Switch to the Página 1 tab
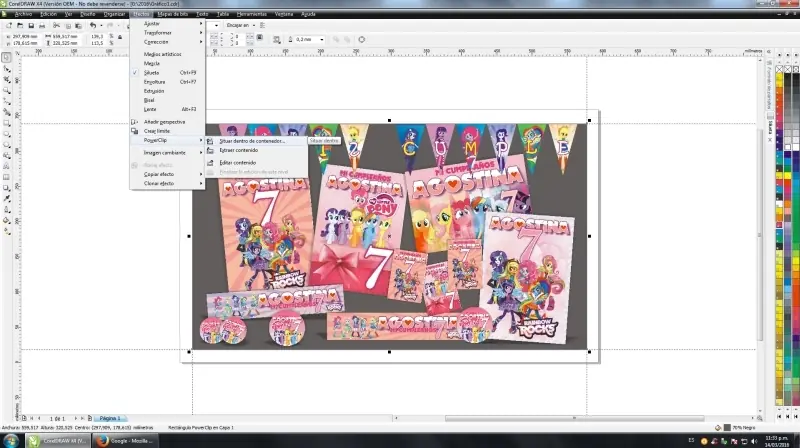 pyautogui.click(x=110, y=418)
